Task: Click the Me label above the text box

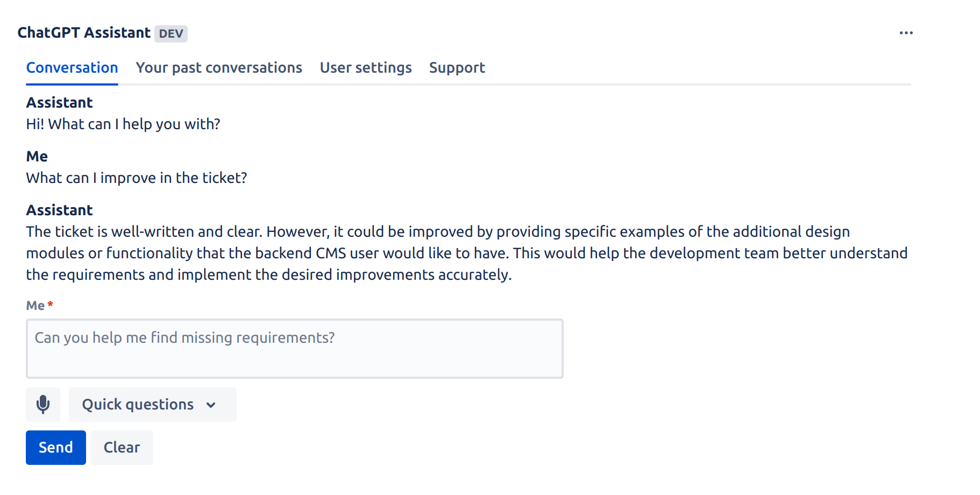Action: [35, 305]
